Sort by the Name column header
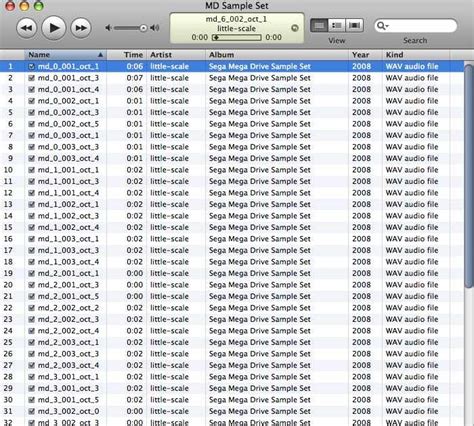Image resolution: width=474 pixels, height=426 pixels. pos(65,55)
